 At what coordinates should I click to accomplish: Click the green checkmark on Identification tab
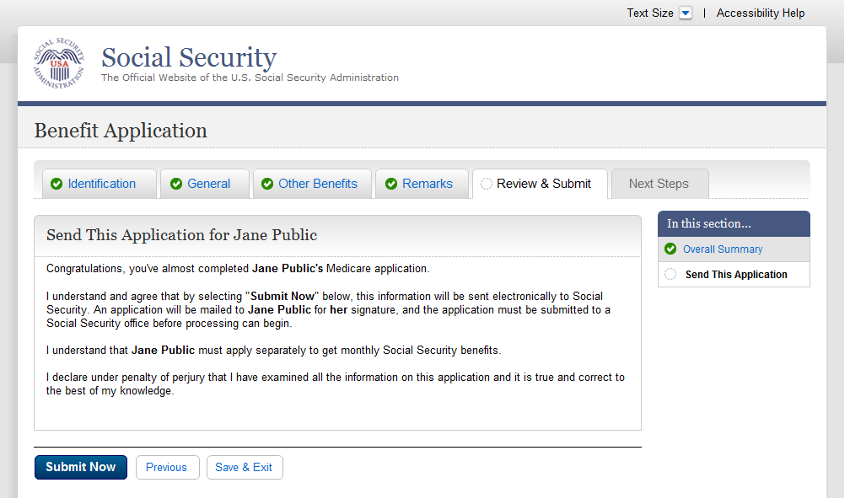tap(56, 185)
